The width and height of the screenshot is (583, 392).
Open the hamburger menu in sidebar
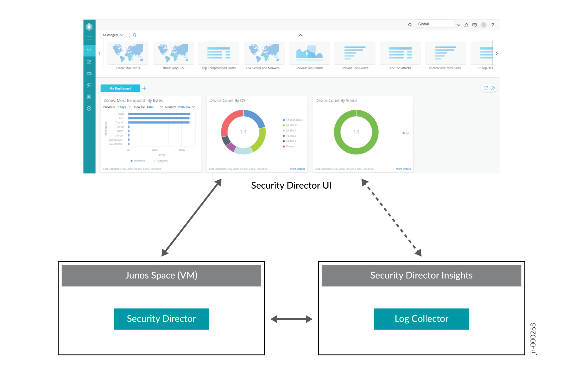pyautogui.click(x=89, y=38)
